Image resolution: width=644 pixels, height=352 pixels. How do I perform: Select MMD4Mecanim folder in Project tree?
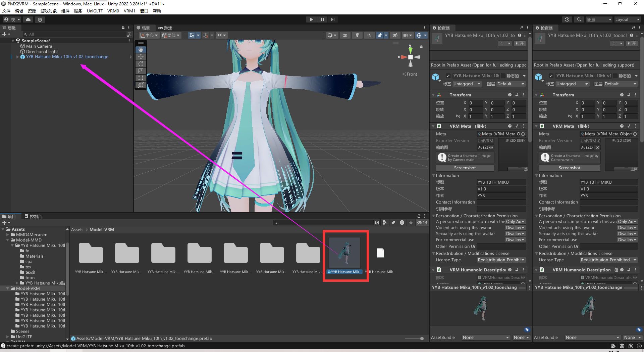[x=32, y=234]
